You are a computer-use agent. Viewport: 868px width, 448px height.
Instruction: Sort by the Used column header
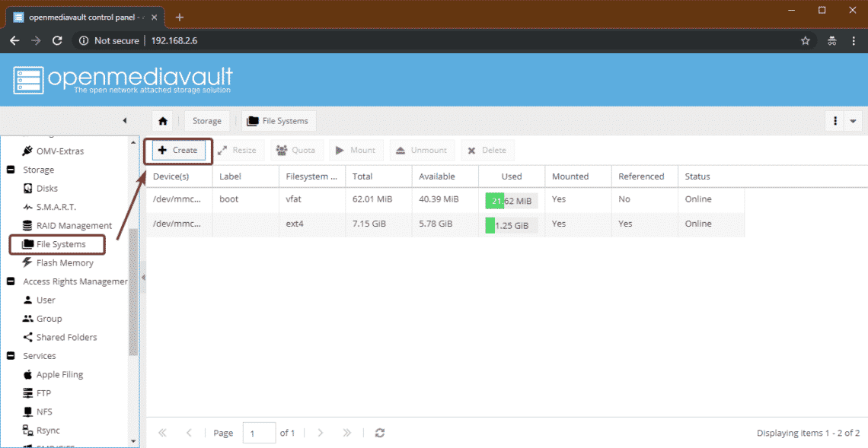click(x=512, y=176)
